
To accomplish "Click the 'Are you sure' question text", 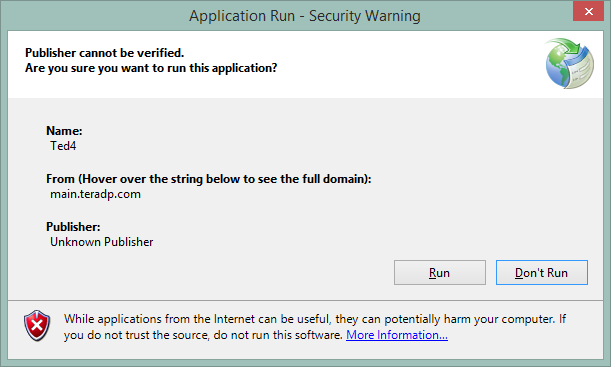I will [151, 68].
